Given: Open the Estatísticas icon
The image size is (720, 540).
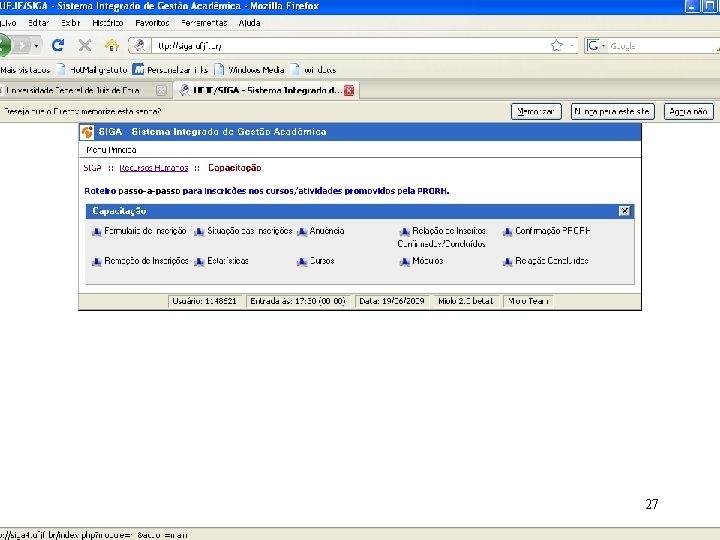Looking at the screenshot, I should click(199, 262).
